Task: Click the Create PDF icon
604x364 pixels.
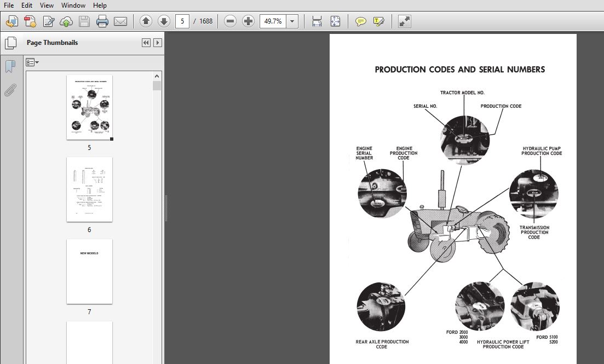Action: (x=30, y=21)
